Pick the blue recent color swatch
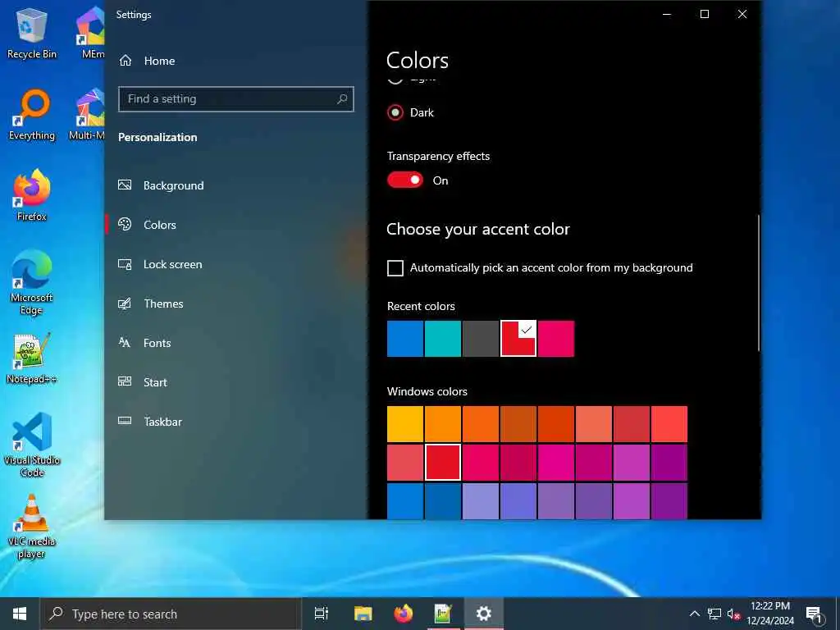The height and width of the screenshot is (630, 840). coord(405,339)
